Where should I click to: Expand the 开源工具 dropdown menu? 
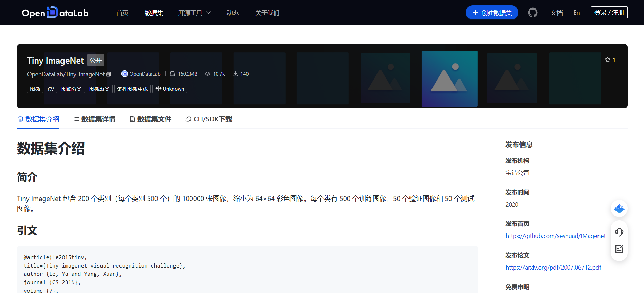coord(195,13)
